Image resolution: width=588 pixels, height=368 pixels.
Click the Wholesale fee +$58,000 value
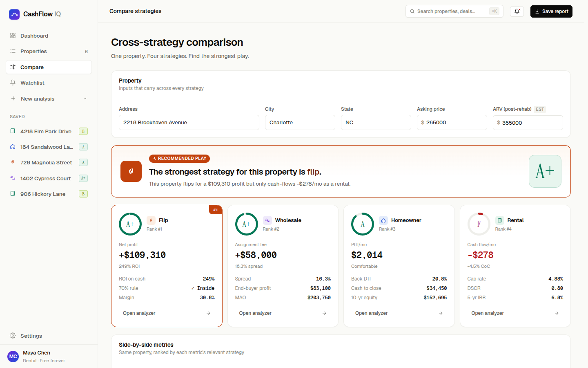tap(256, 255)
